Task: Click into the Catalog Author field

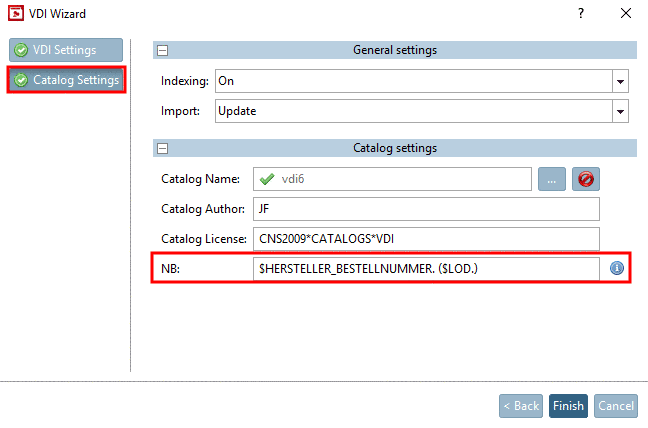Action: (425, 209)
